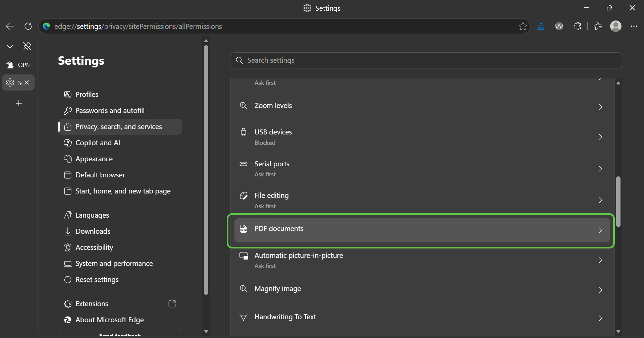This screenshot has width=644, height=338.
Task: Open Start, home, and new tab page
Action: pyautogui.click(x=120, y=191)
